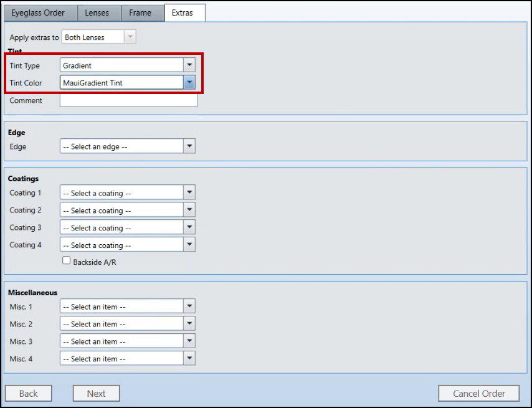
Task: Click the tint Comment text field
Action: coord(128,100)
